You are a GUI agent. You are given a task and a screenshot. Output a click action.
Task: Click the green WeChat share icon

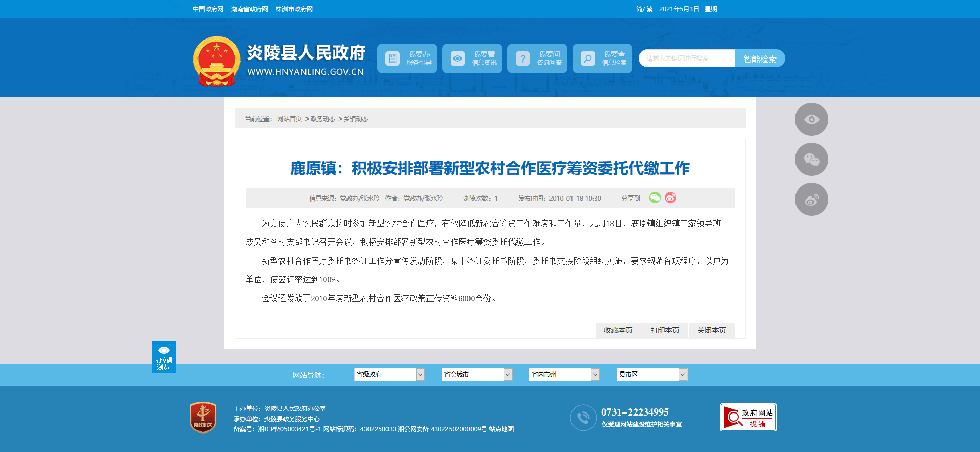(655, 198)
